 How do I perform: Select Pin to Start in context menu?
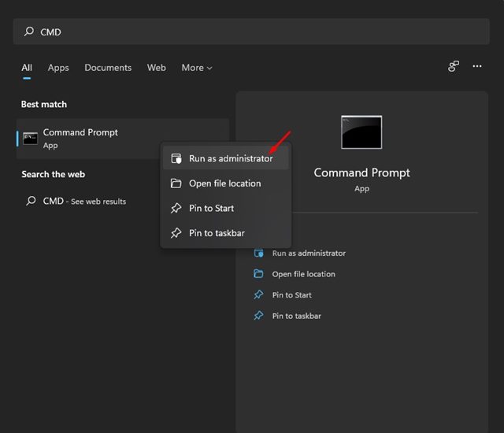pyautogui.click(x=211, y=209)
